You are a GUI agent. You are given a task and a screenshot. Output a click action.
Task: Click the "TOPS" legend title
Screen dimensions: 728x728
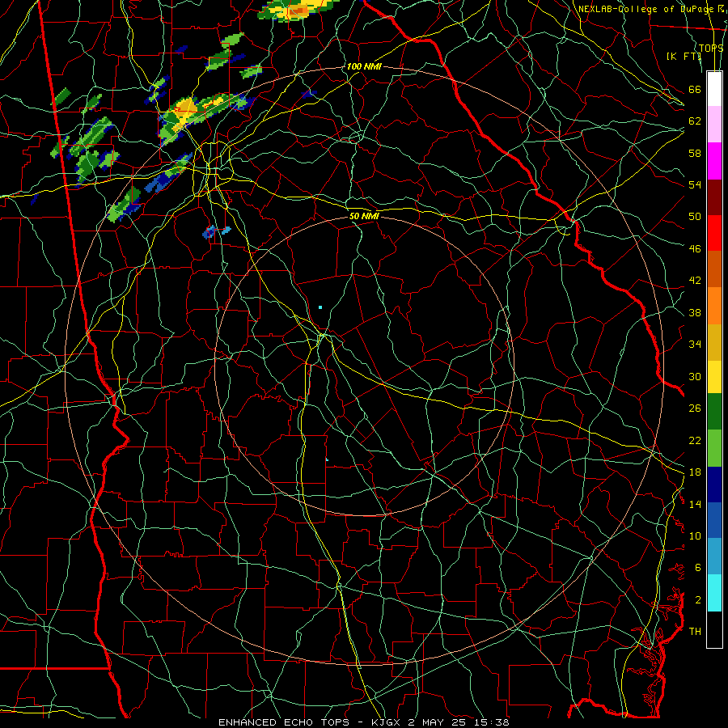(x=711, y=48)
